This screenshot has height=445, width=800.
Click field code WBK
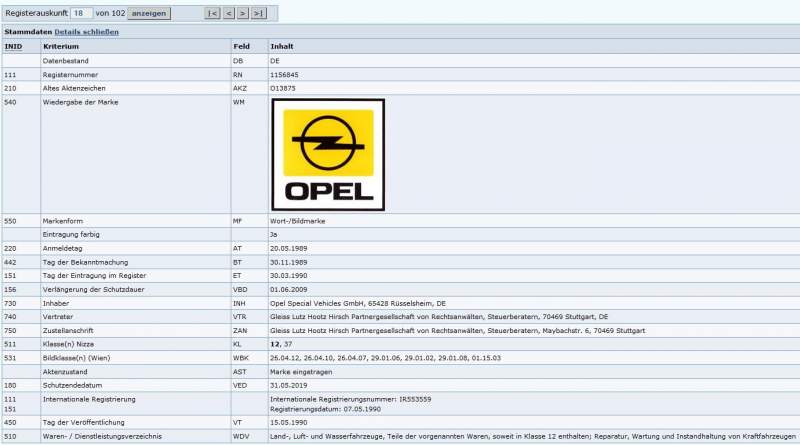[240, 358]
